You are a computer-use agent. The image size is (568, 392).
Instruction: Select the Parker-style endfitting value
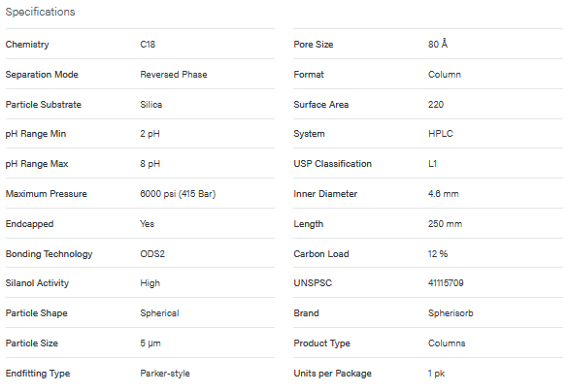[165, 374]
